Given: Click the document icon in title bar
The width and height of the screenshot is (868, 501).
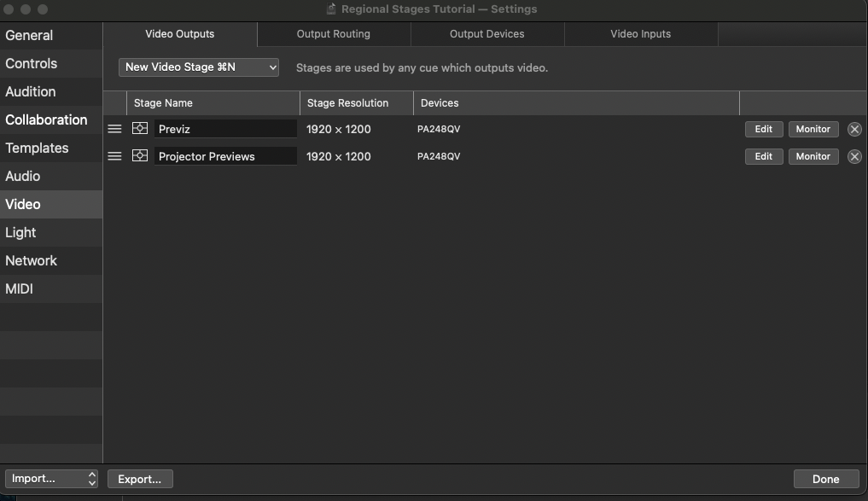Looking at the screenshot, I should coord(331,9).
